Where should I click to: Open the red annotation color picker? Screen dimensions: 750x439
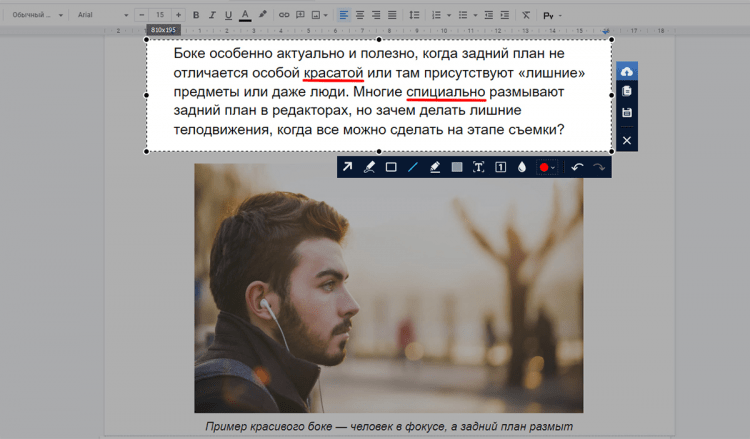tap(547, 167)
